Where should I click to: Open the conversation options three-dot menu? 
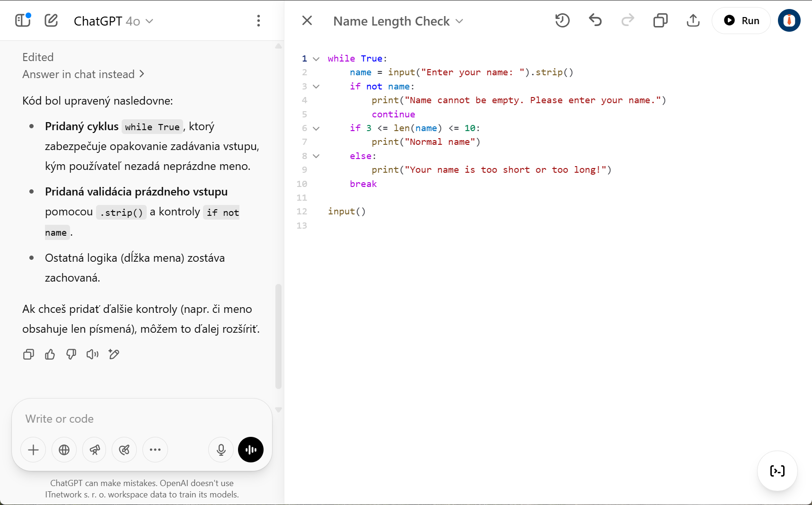coord(258,20)
